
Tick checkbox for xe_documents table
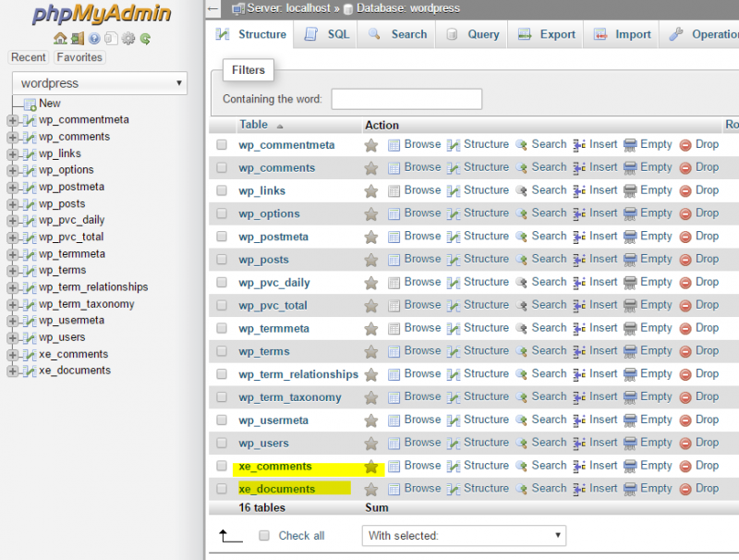[222, 488]
